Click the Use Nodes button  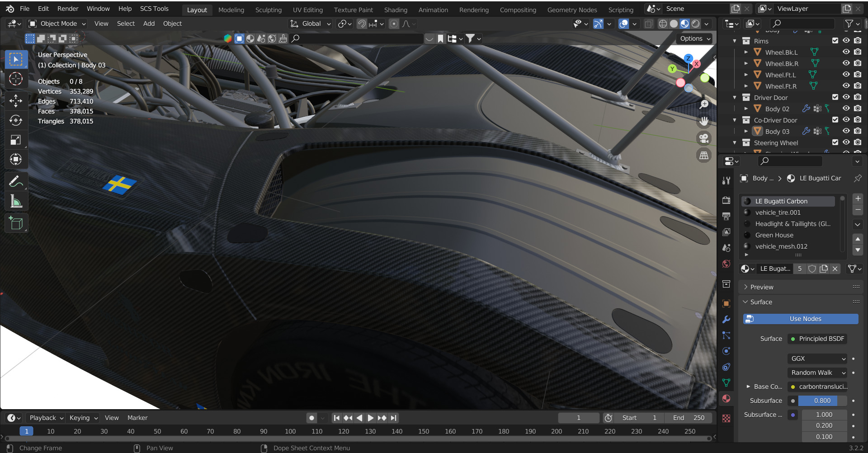[801, 319]
